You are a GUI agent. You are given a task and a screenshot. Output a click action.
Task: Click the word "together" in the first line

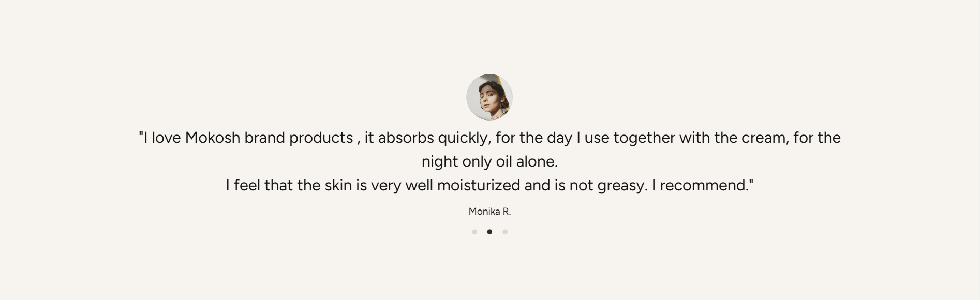point(644,138)
